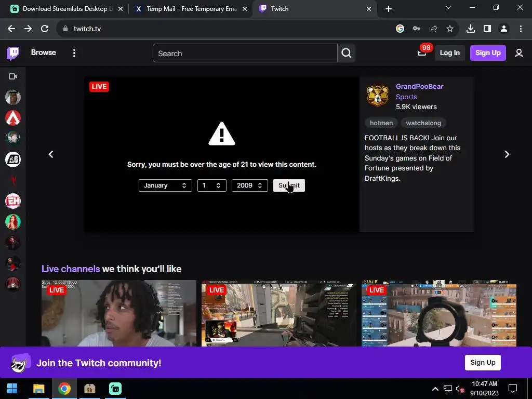Open Chrome downloads icon
532x399 pixels.
[471, 29]
